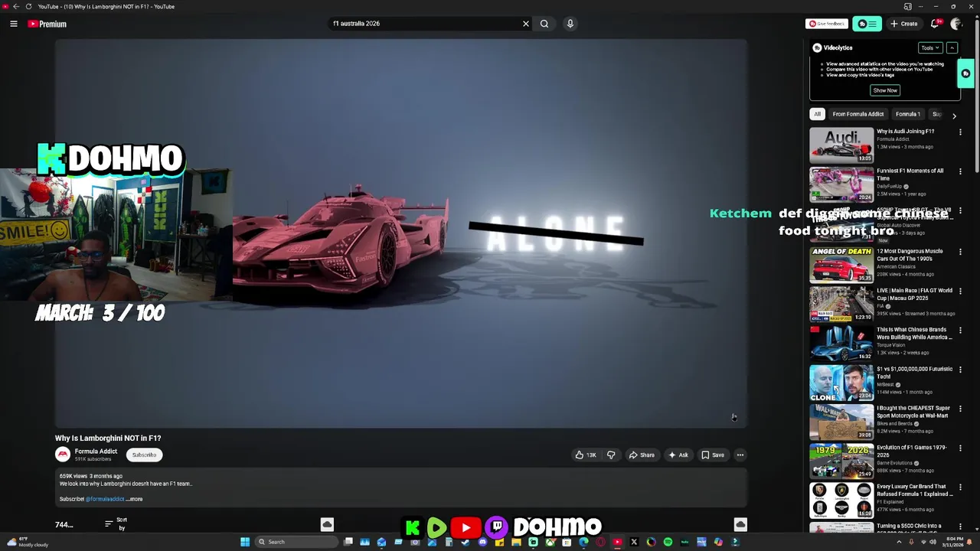Show more category chips with arrow
The width and height of the screenshot is (980, 551).
pyautogui.click(x=954, y=115)
